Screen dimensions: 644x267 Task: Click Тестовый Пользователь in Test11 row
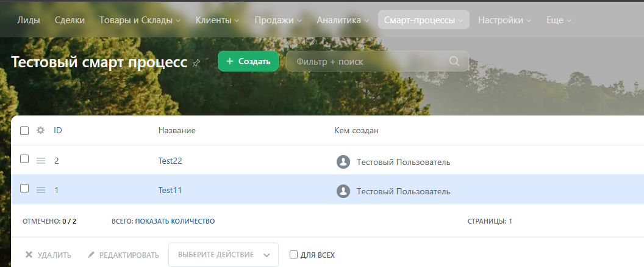[403, 191]
